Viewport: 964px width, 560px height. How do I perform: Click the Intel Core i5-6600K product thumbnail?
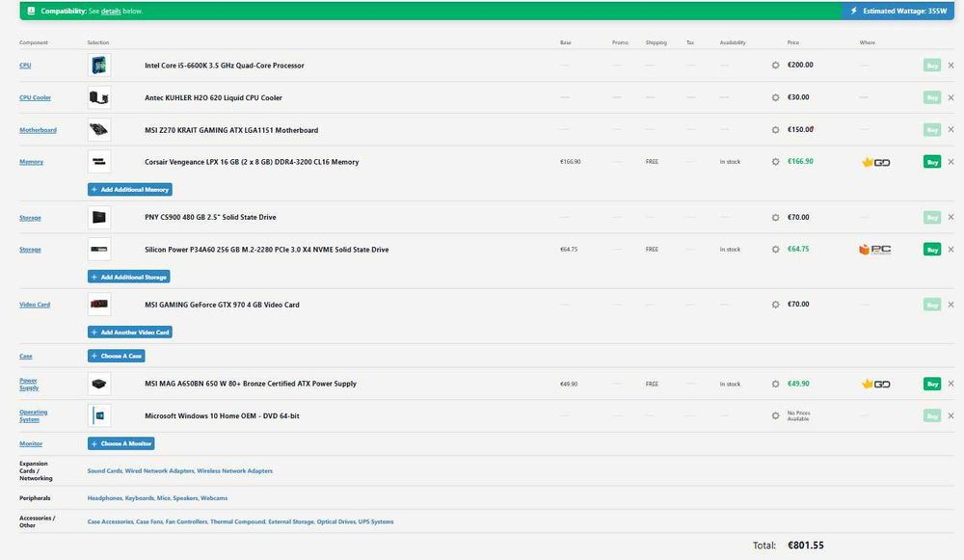coord(98,66)
